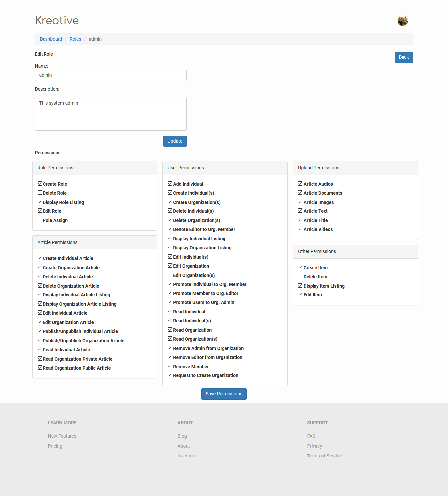Toggle the Edit Organization(s) checkbox
Viewport: 448px width, 496px height.
point(170,275)
